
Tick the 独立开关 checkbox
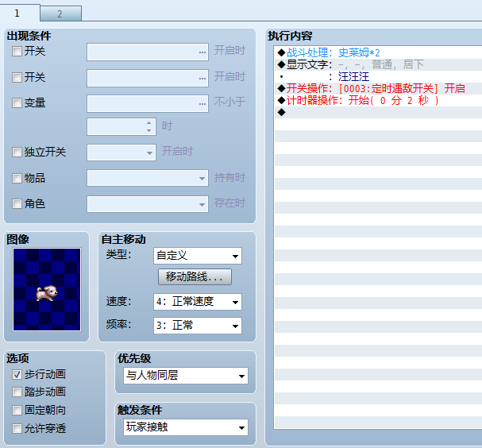17,152
